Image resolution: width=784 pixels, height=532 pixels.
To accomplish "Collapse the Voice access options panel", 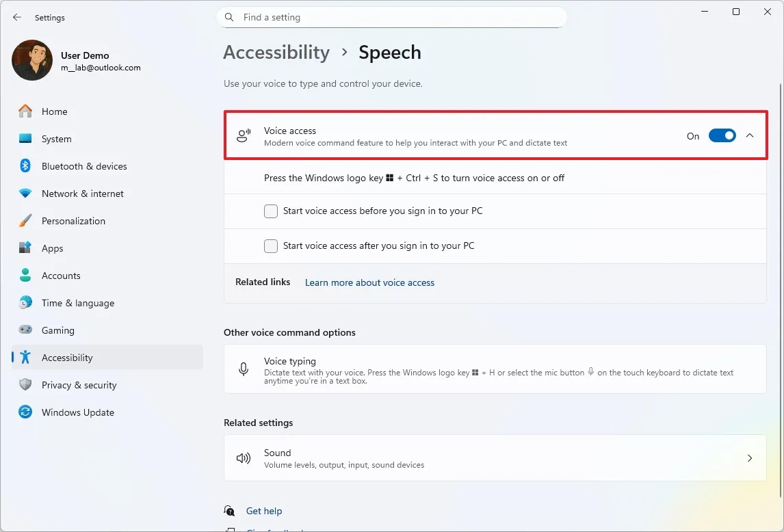I will point(749,135).
